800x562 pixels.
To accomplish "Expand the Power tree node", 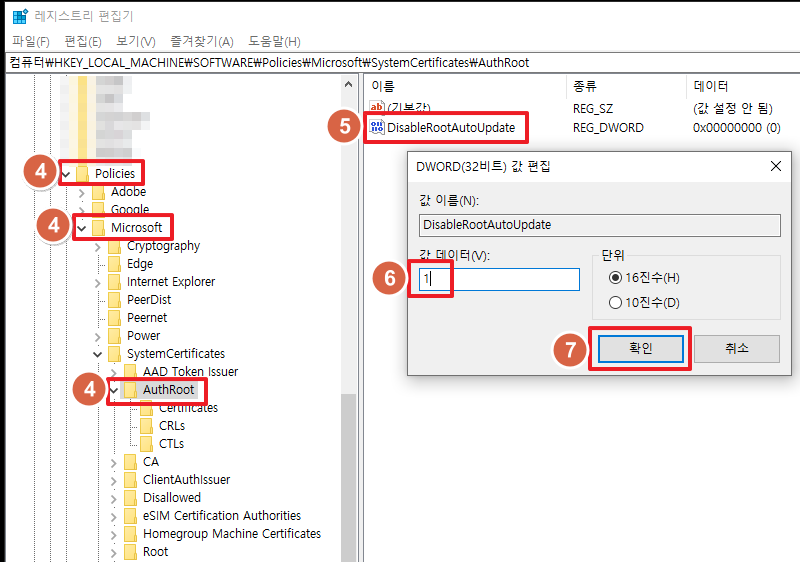I will [x=98, y=337].
